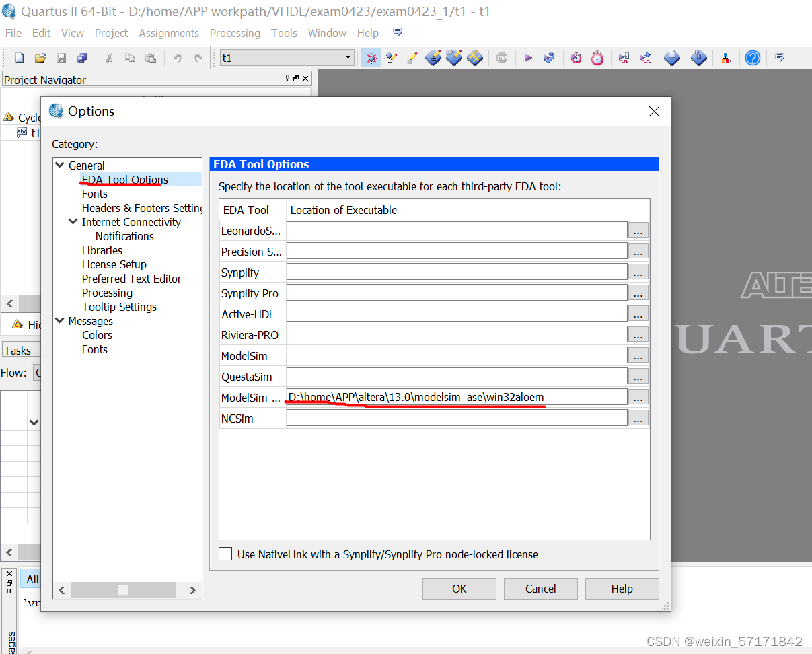Click the Redo toolbar icon
The width and height of the screenshot is (812, 654).
[x=198, y=58]
